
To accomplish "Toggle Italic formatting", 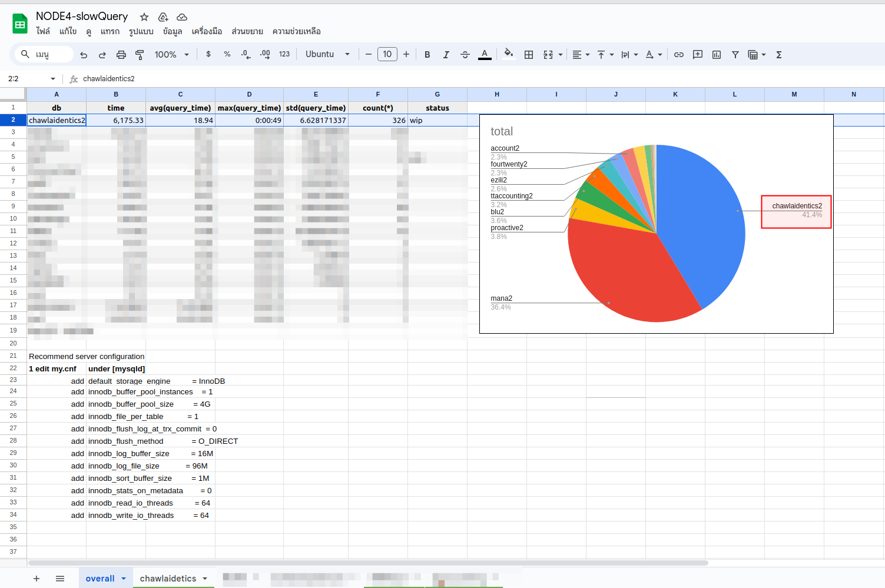I will [x=446, y=55].
